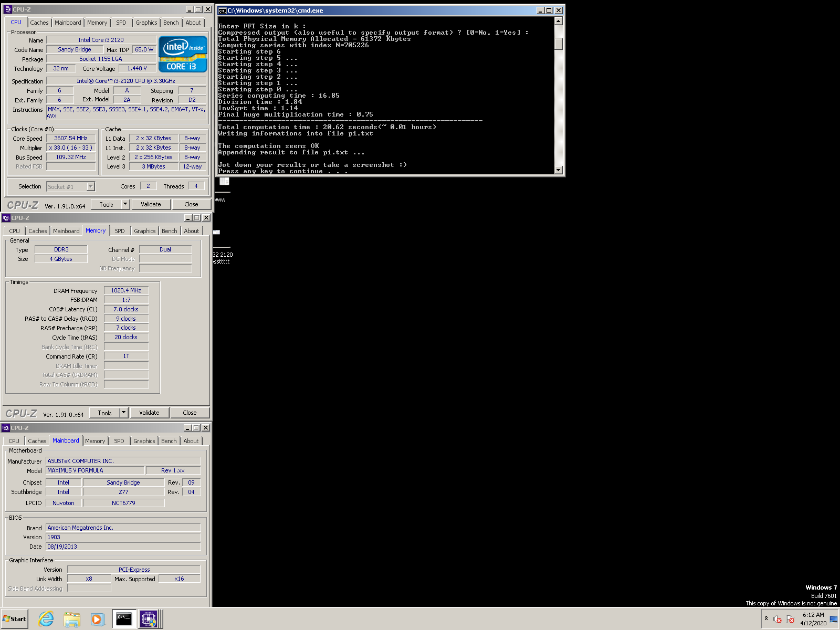
Task: Open Tools dropdown arrow in top CPU-Z window
Action: point(125,204)
